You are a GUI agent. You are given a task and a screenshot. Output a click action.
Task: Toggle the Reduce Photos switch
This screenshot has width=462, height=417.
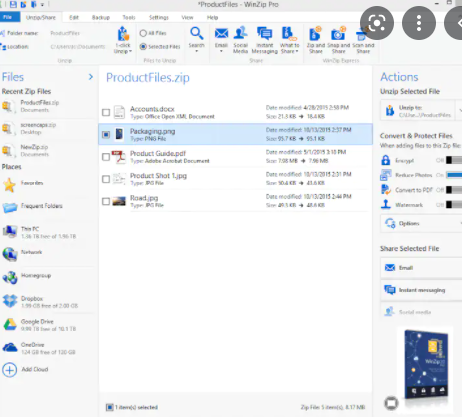(x=454, y=175)
